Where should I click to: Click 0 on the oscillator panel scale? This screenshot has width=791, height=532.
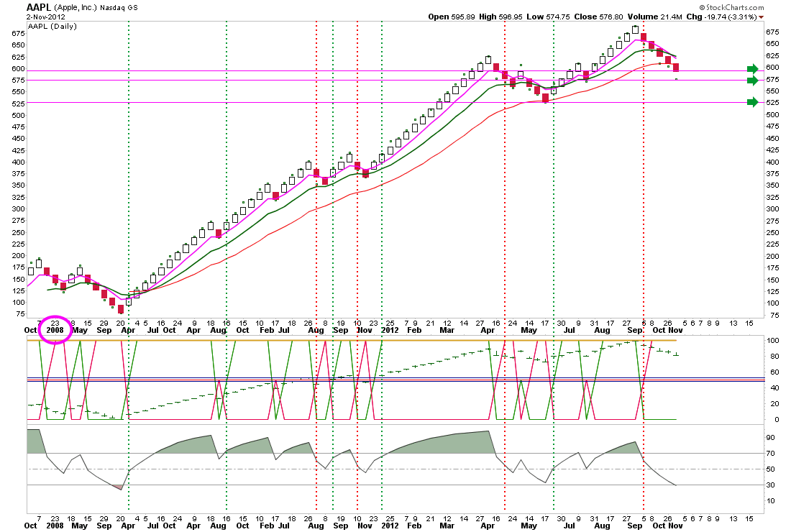[777, 420]
